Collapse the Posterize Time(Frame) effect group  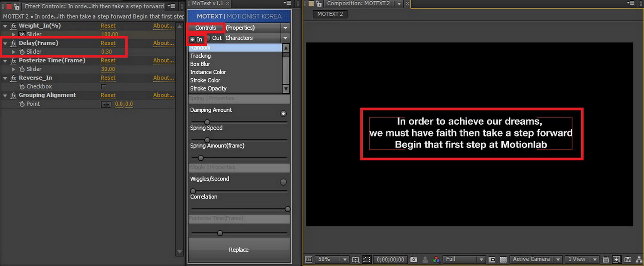point(5,61)
